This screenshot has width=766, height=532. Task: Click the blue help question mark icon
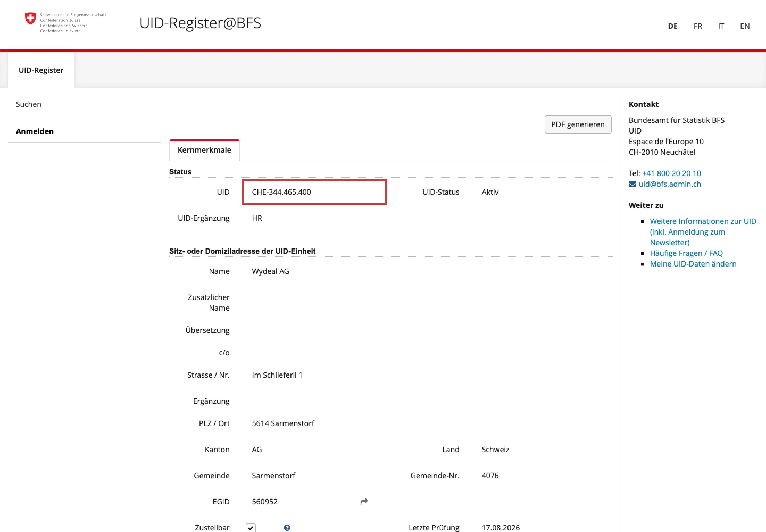(287, 528)
